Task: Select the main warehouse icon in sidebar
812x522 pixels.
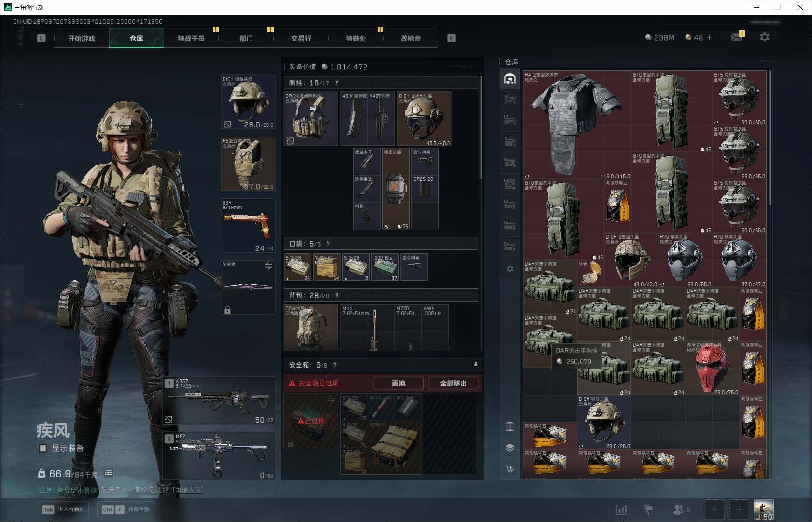Action: tap(510, 79)
